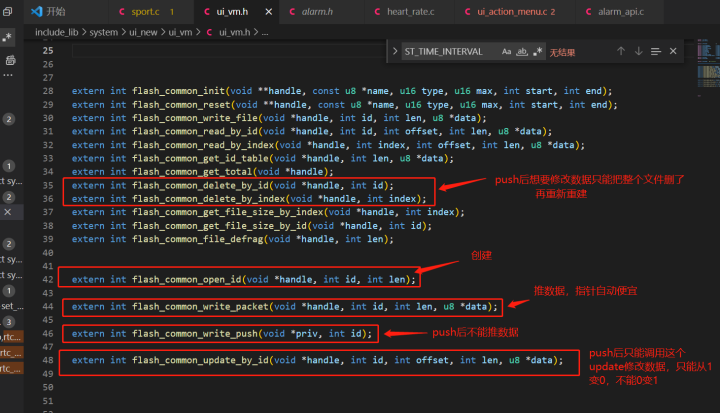Click flash_common_delete_by_index function name
The height and width of the screenshot is (413, 720).
coord(208,199)
